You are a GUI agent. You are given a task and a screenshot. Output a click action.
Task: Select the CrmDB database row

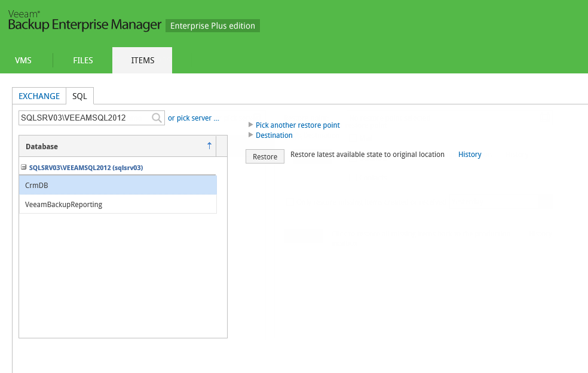pyautogui.click(x=118, y=186)
